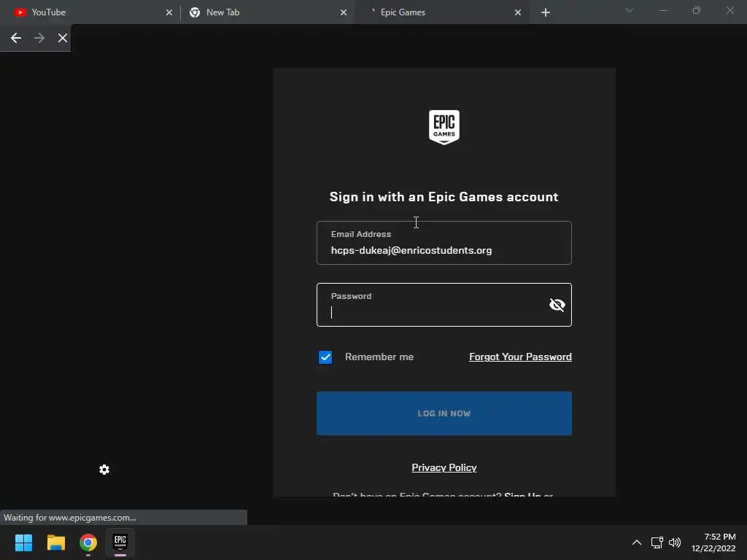The height and width of the screenshot is (560, 747).
Task: Open Chrome from the taskbar
Action: click(x=88, y=542)
